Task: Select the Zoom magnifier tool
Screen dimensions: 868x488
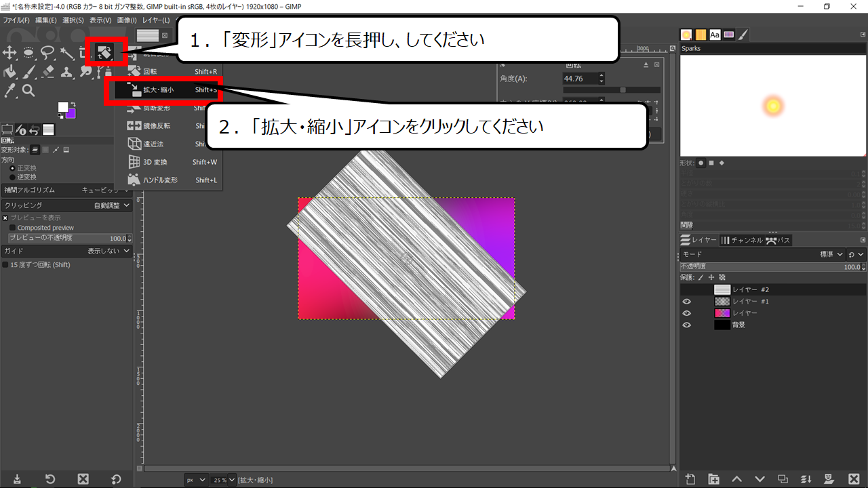Action: 28,90
